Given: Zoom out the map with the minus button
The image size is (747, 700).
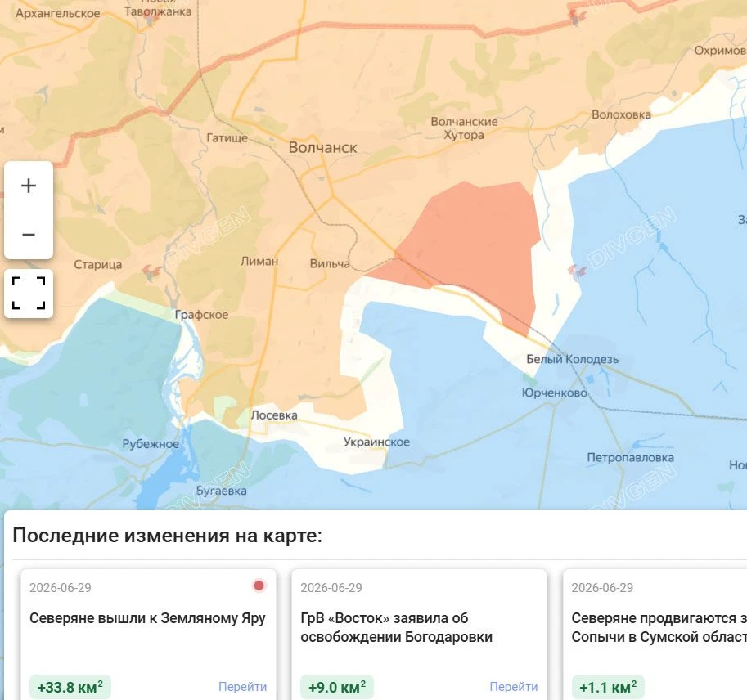Looking at the screenshot, I should (x=29, y=235).
